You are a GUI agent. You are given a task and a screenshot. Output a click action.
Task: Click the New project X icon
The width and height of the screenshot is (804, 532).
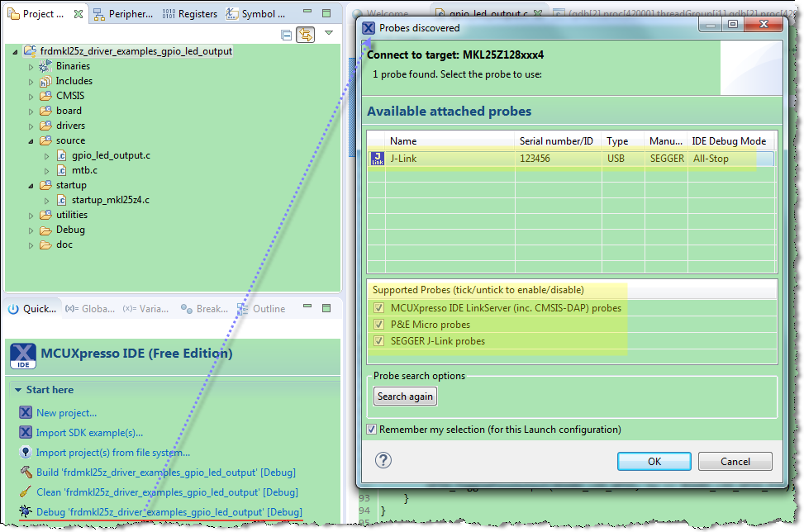click(26, 412)
